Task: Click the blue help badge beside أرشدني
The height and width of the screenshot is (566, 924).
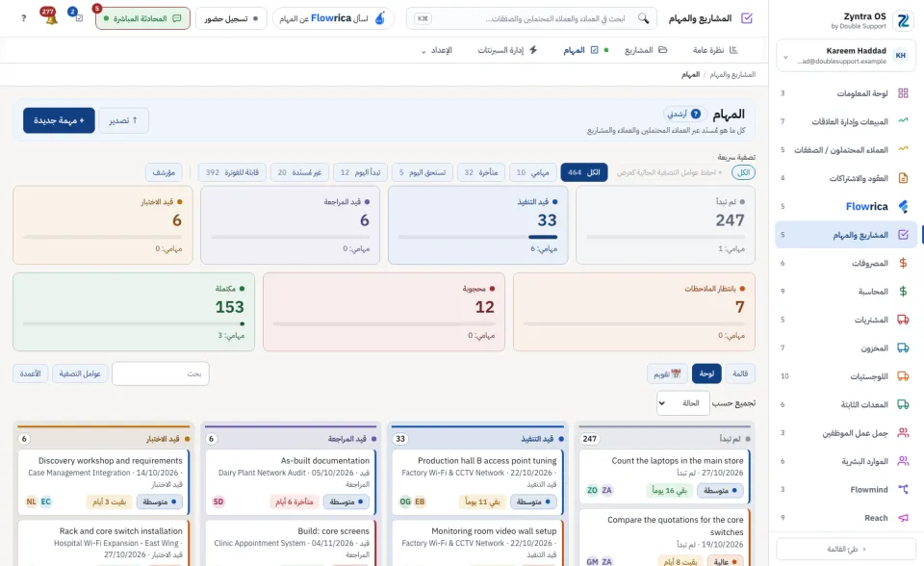Action: (696, 114)
